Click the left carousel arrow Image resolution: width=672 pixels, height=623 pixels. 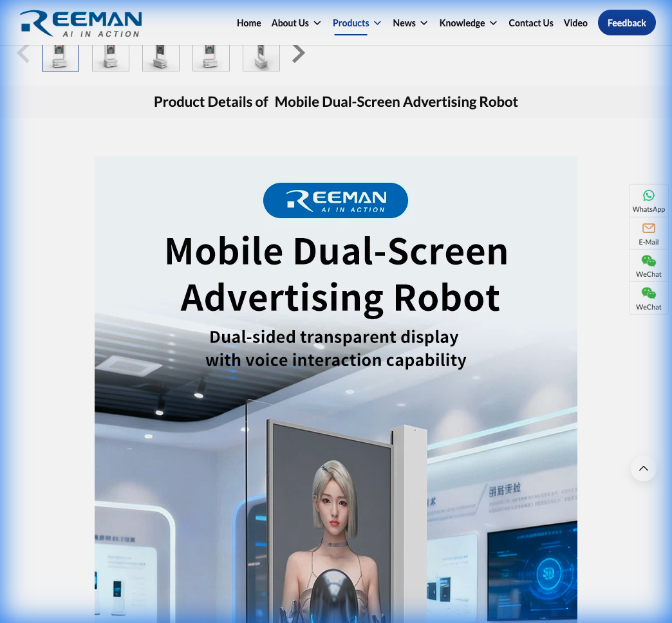point(23,53)
